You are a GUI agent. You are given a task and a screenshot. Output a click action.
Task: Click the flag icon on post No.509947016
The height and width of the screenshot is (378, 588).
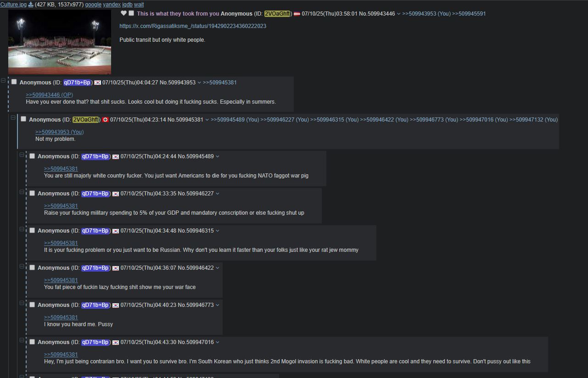(116, 343)
